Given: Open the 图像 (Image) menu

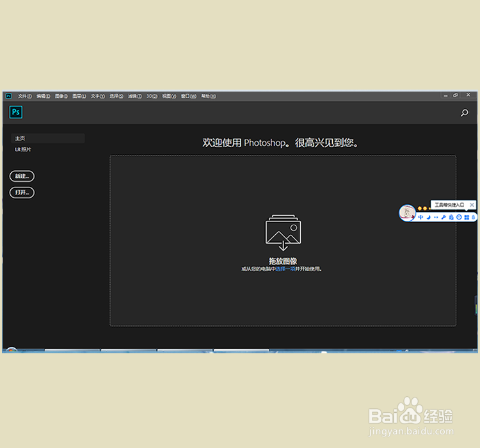Looking at the screenshot, I should [61, 96].
